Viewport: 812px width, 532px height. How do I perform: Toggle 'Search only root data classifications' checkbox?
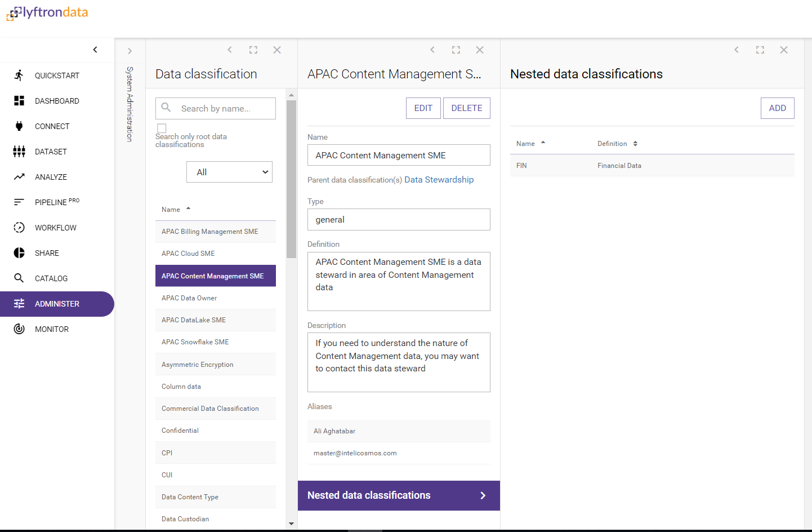coord(162,128)
